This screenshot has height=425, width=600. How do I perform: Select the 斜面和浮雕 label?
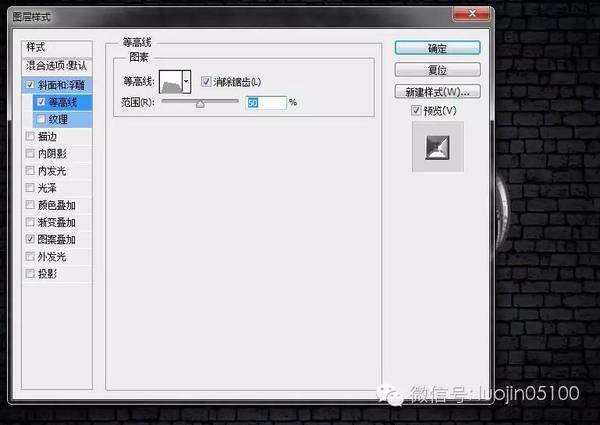click(x=61, y=85)
